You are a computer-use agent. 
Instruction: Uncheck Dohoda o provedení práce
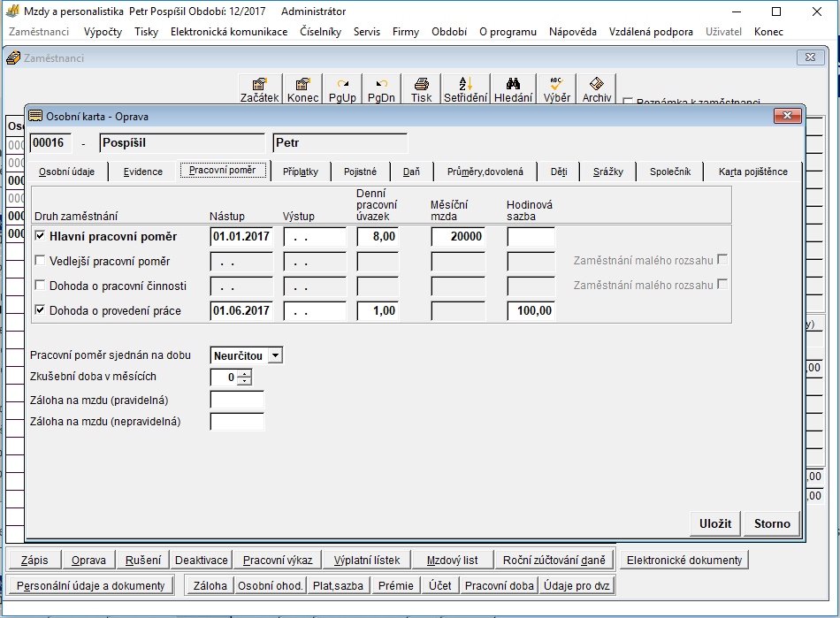40,309
